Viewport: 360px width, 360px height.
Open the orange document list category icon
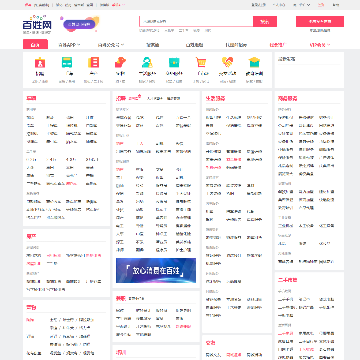click(x=94, y=62)
